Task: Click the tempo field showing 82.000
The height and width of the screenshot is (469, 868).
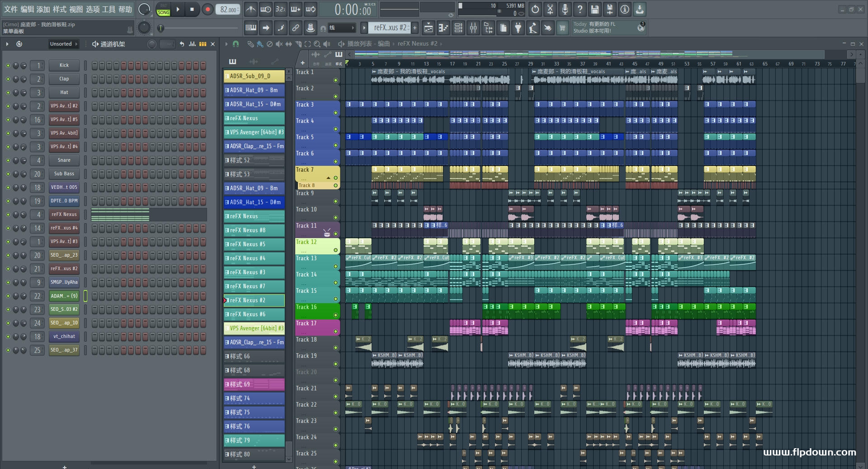Action: click(228, 9)
